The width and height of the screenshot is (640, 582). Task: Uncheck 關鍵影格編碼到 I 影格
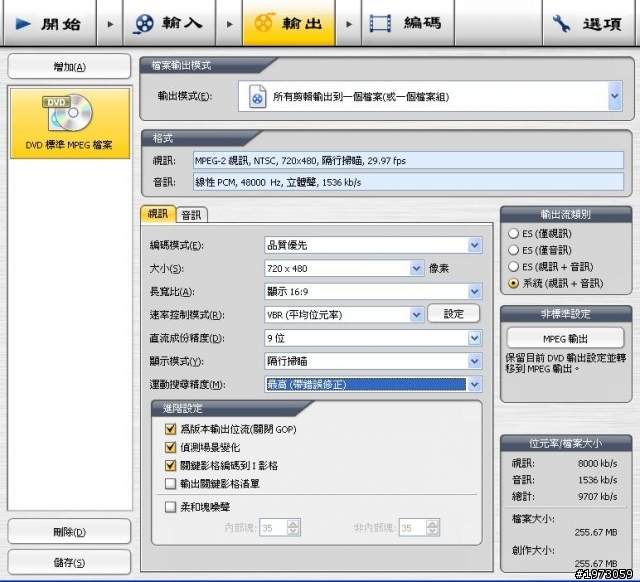(170, 466)
